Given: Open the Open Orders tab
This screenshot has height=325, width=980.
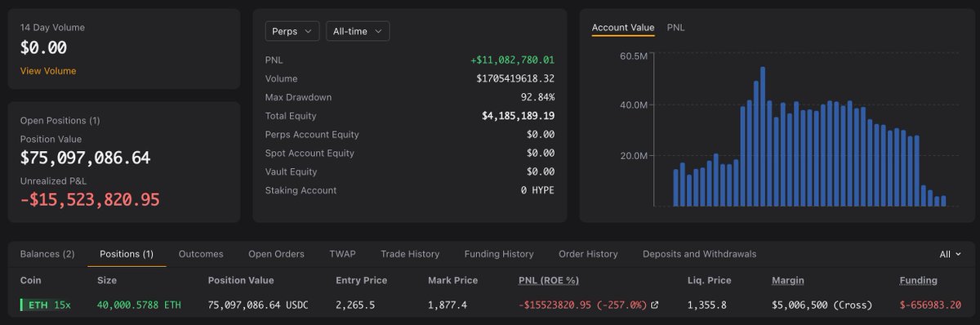Looking at the screenshot, I should coord(276,254).
